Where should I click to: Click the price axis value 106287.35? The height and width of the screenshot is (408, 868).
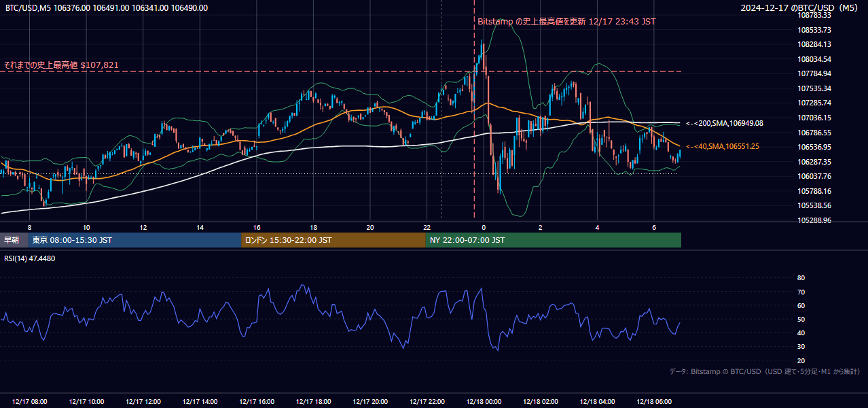(x=814, y=162)
